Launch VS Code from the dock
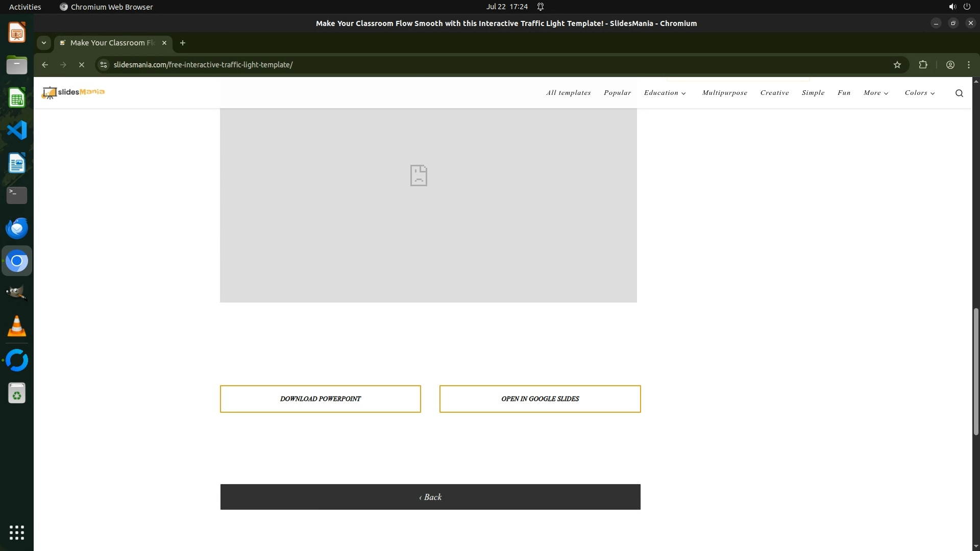 point(17,130)
